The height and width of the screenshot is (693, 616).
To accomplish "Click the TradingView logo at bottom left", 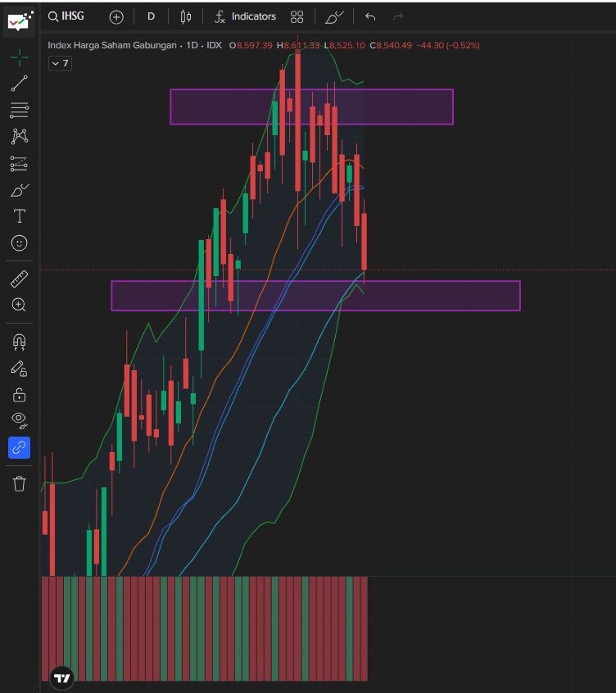I will [62, 677].
